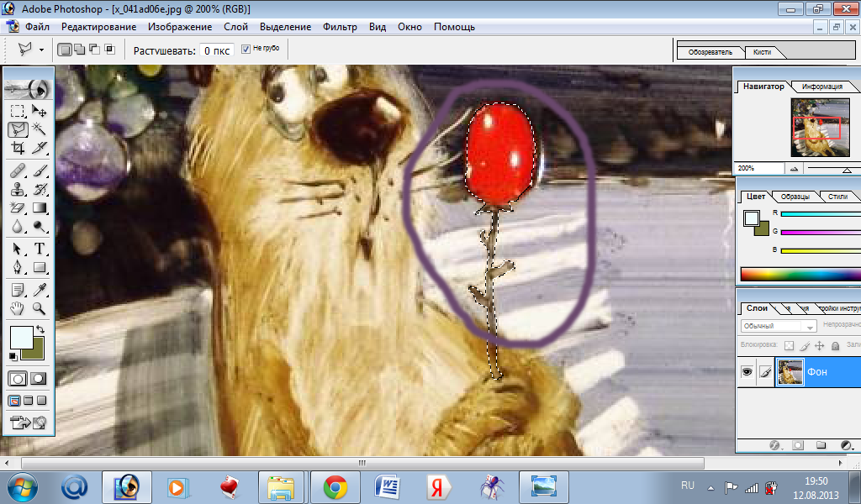
Task: Choose New selection mode in options bar
Action: 64,50
